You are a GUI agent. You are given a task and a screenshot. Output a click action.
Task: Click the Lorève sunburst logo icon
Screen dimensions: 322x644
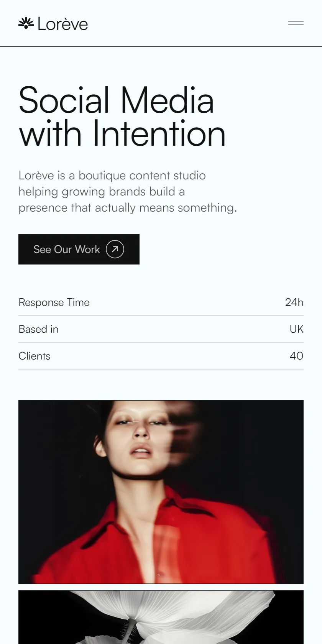click(x=26, y=23)
